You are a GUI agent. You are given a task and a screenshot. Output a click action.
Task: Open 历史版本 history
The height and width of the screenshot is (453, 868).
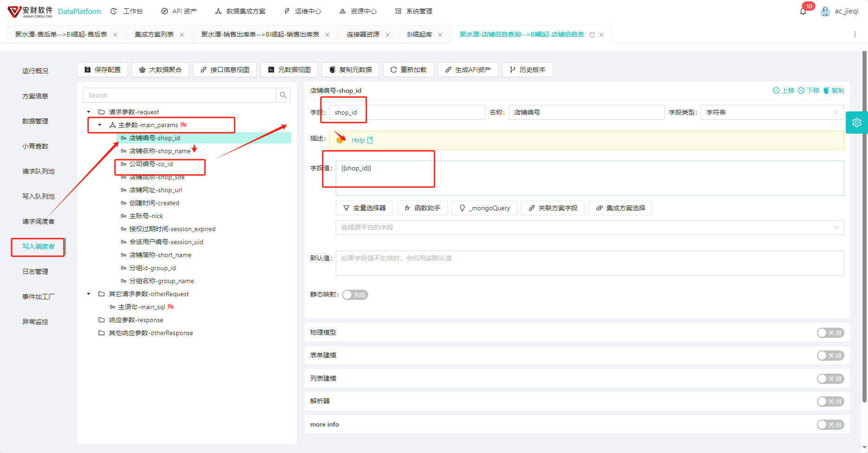pos(528,70)
